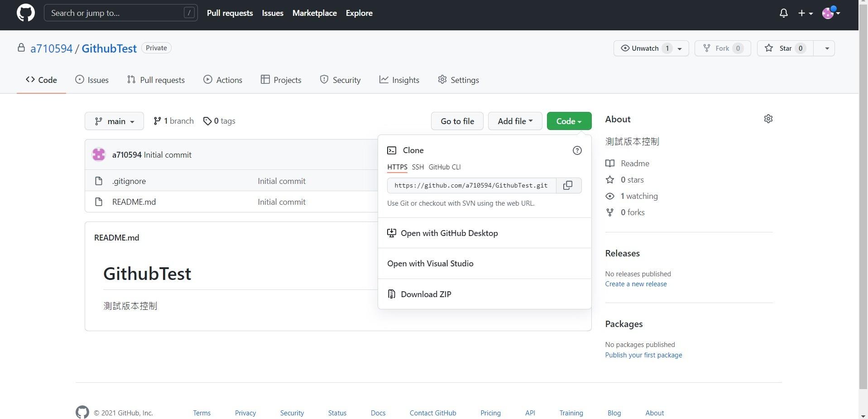Image resolution: width=868 pixels, height=419 pixels.
Task: Open the repository Settings tab
Action: pos(458,80)
